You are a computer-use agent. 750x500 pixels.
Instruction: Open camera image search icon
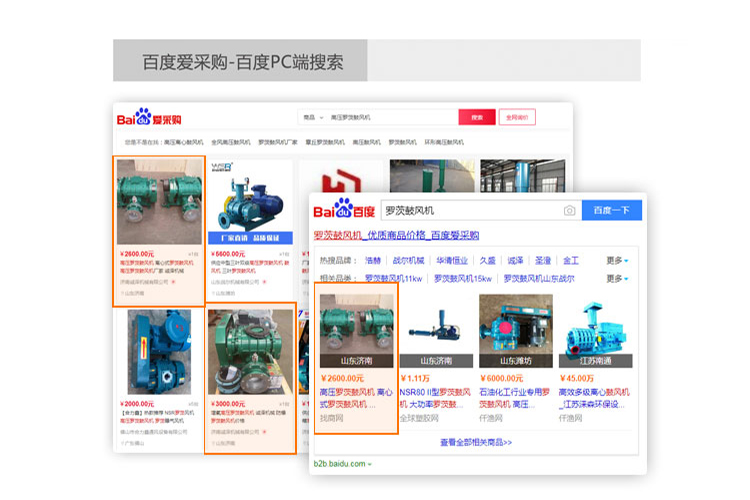[569, 210]
